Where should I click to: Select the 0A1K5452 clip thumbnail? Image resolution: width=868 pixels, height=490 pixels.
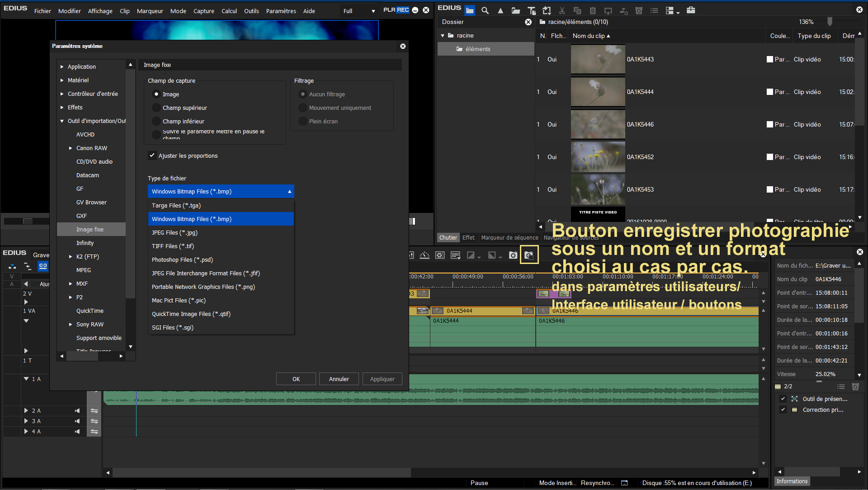tap(598, 157)
